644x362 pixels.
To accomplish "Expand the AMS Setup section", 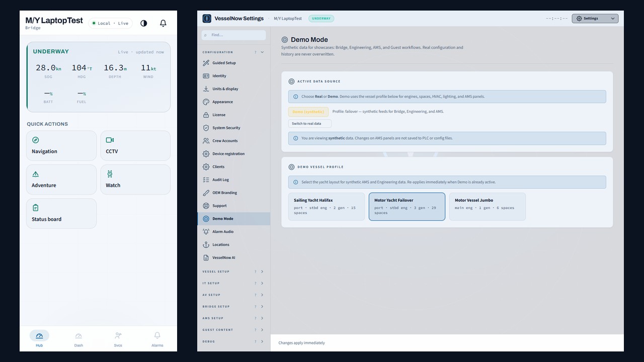I will (x=233, y=318).
